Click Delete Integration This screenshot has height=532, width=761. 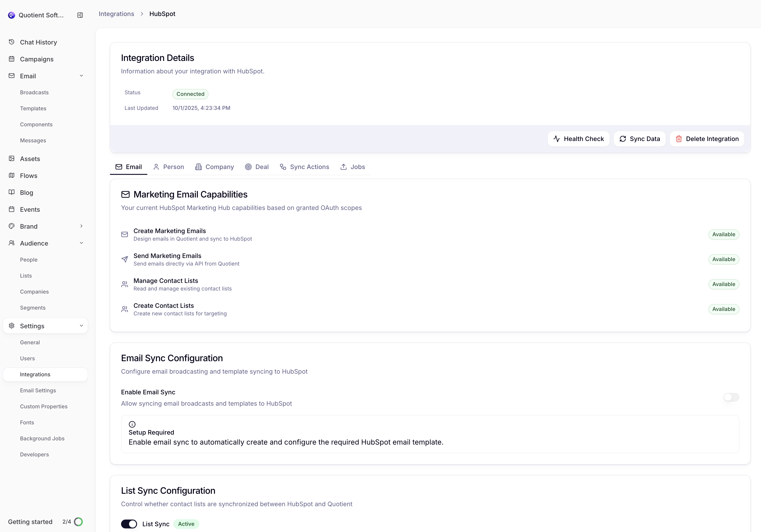point(707,139)
